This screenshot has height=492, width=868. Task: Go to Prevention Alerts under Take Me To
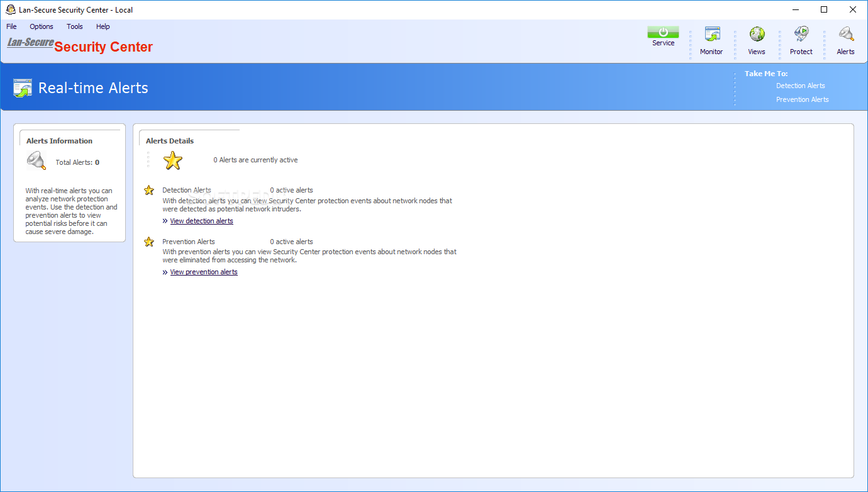tap(803, 99)
